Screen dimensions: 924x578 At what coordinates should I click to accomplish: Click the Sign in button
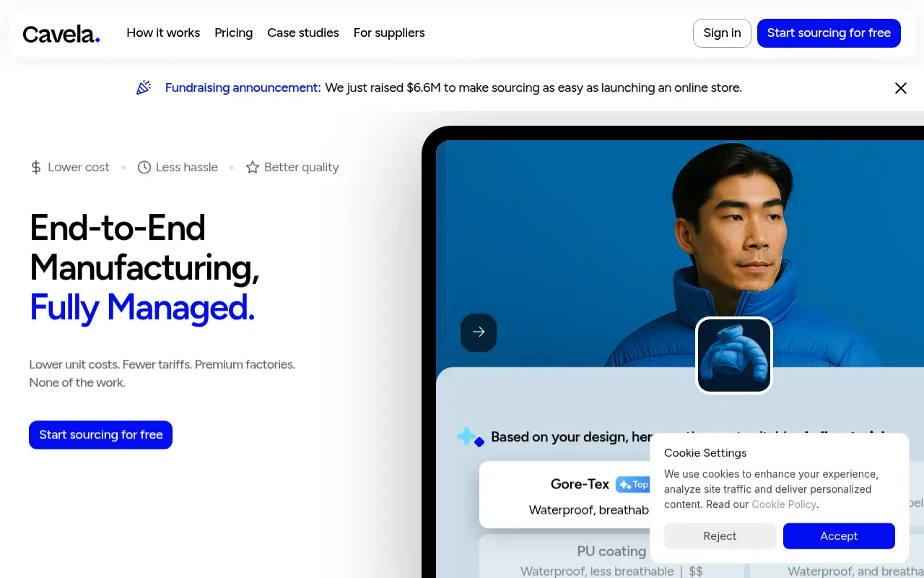(x=722, y=33)
